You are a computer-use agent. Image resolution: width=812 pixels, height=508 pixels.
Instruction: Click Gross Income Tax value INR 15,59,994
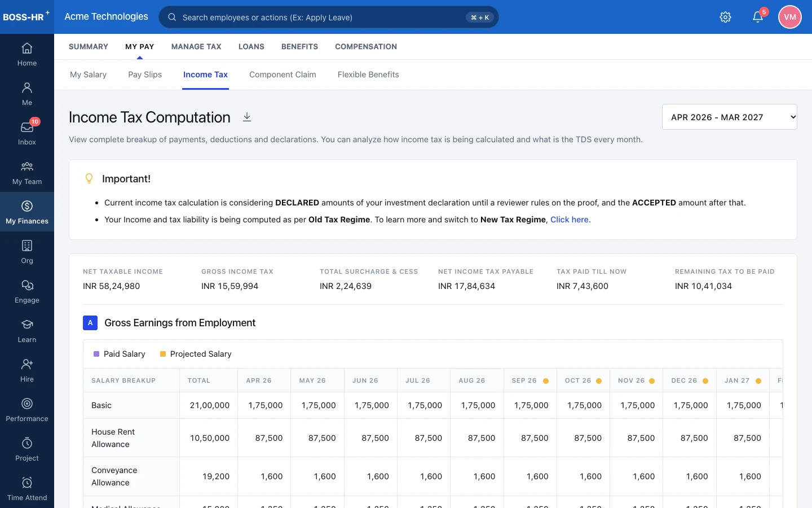point(230,286)
